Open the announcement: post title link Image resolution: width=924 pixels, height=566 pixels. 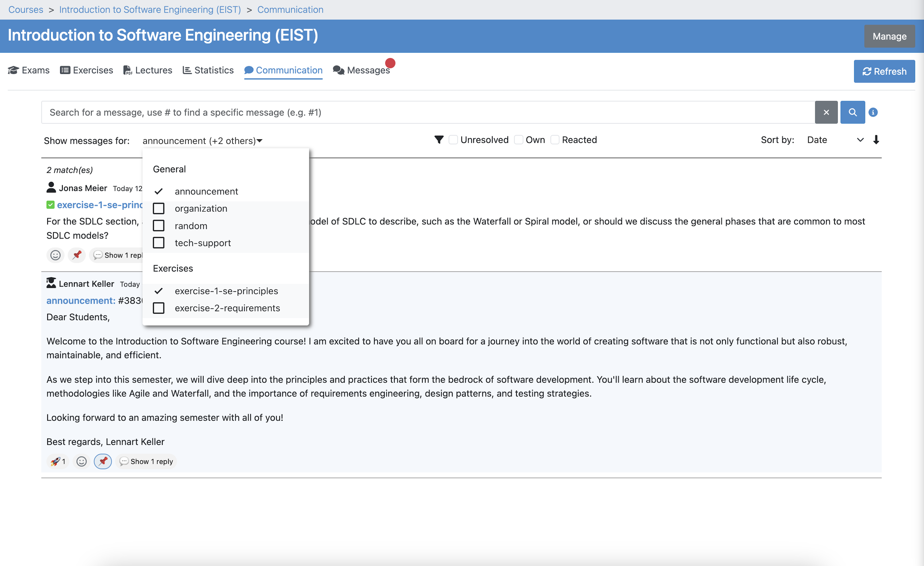point(81,300)
